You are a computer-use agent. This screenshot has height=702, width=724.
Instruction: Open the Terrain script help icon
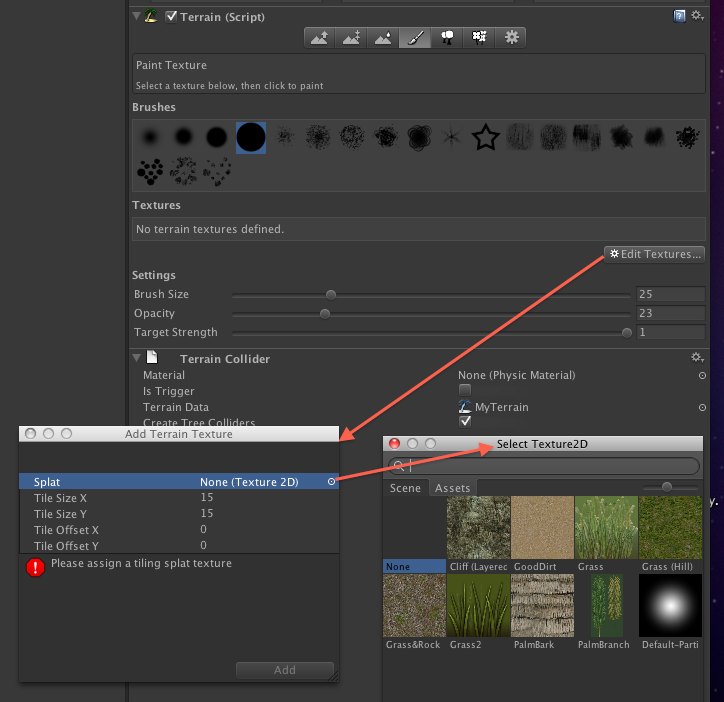(x=680, y=16)
